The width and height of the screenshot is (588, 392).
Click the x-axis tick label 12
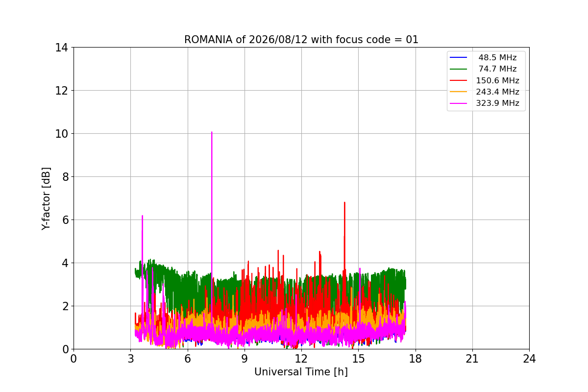[301, 359]
